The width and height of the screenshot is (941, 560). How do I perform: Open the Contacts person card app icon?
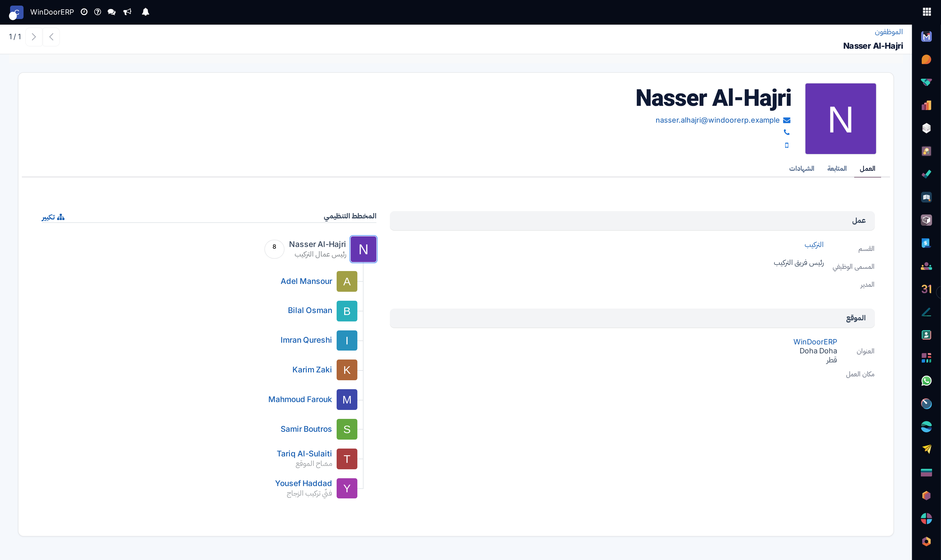pyautogui.click(x=926, y=335)
